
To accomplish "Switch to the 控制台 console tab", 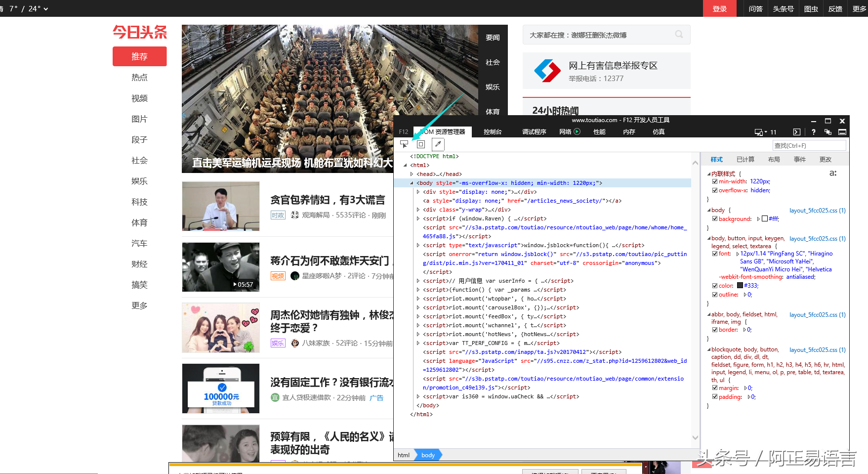I will click(493, 132).
